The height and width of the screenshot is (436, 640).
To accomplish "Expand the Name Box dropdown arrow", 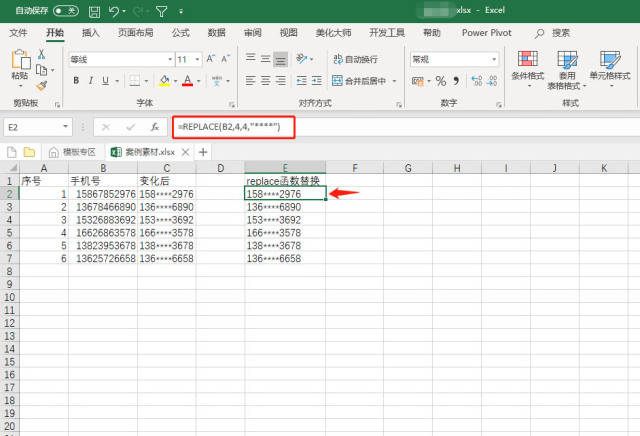I will [65, 127].
